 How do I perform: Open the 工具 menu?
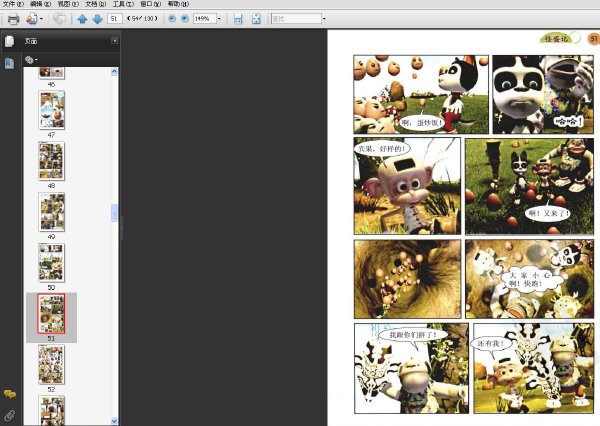tap(123, 4)
